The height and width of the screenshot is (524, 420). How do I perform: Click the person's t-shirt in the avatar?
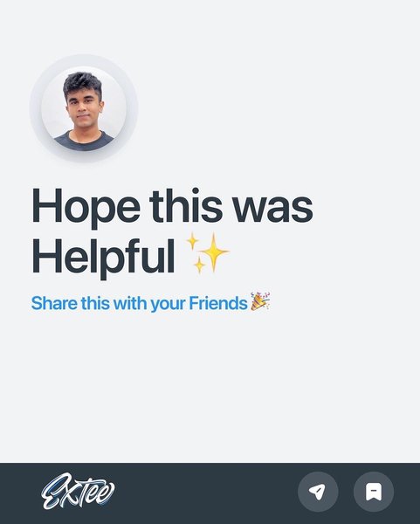(x=84, y=141)
